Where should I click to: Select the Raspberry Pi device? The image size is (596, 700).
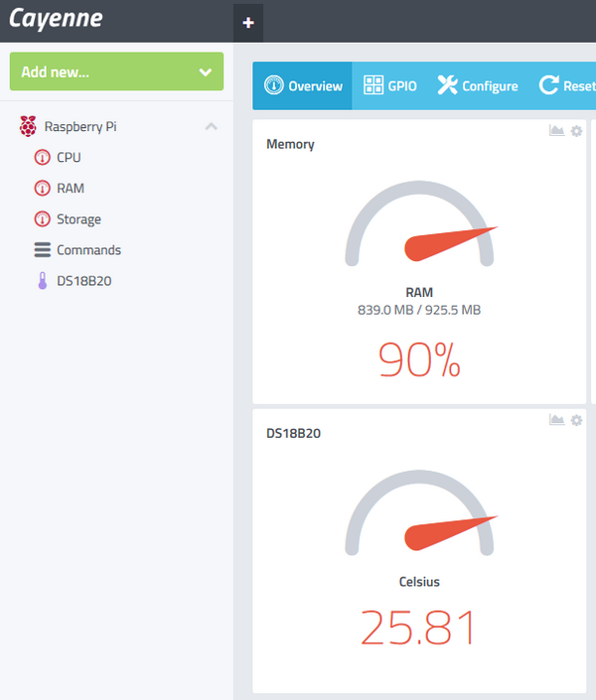point(80,126)
